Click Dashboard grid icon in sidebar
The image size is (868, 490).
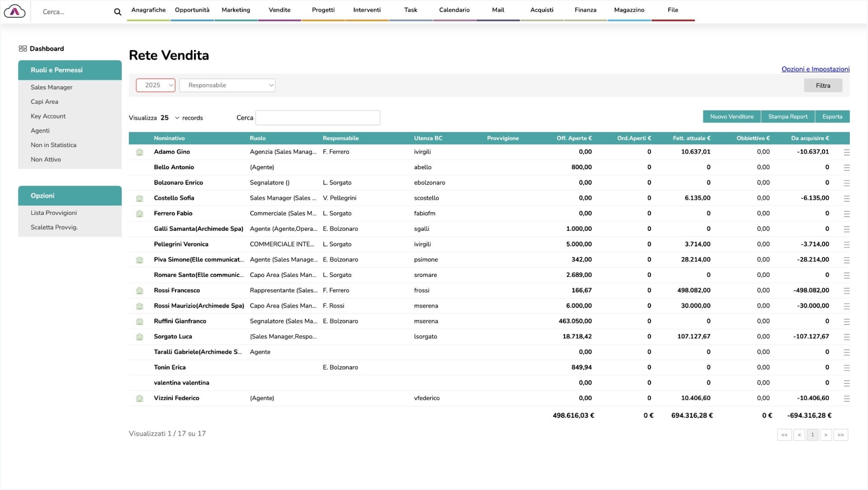click(23, 49)
